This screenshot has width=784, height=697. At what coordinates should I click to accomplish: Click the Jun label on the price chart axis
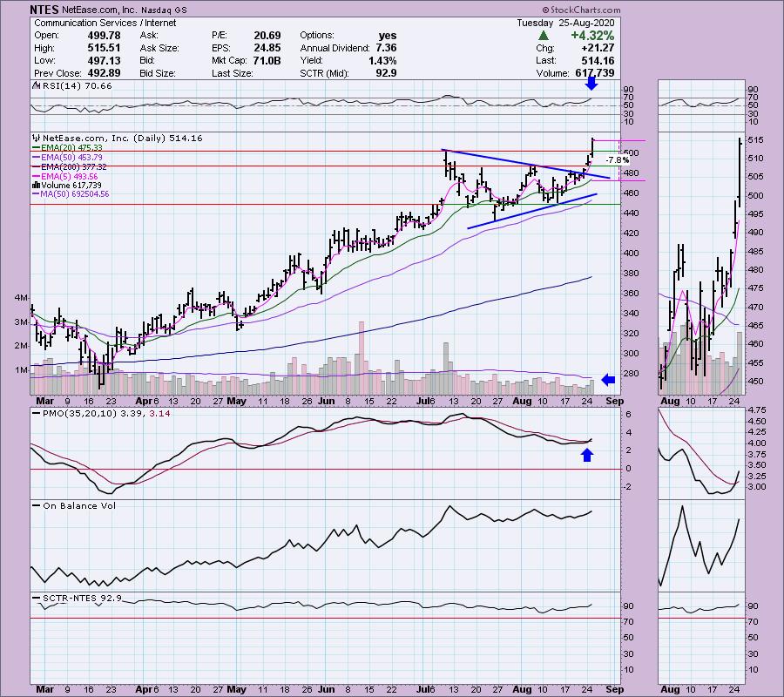(327, 401)
